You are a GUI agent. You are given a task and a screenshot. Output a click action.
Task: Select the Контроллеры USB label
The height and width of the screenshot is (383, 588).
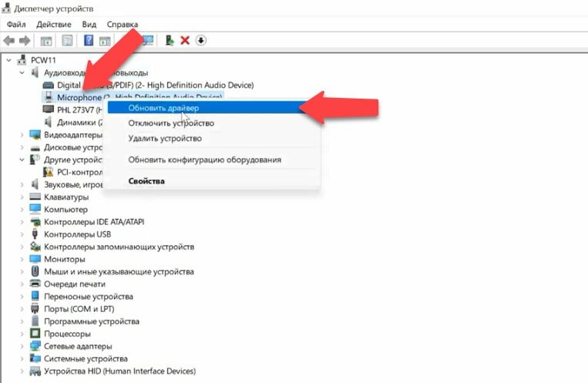pos(77,234)
